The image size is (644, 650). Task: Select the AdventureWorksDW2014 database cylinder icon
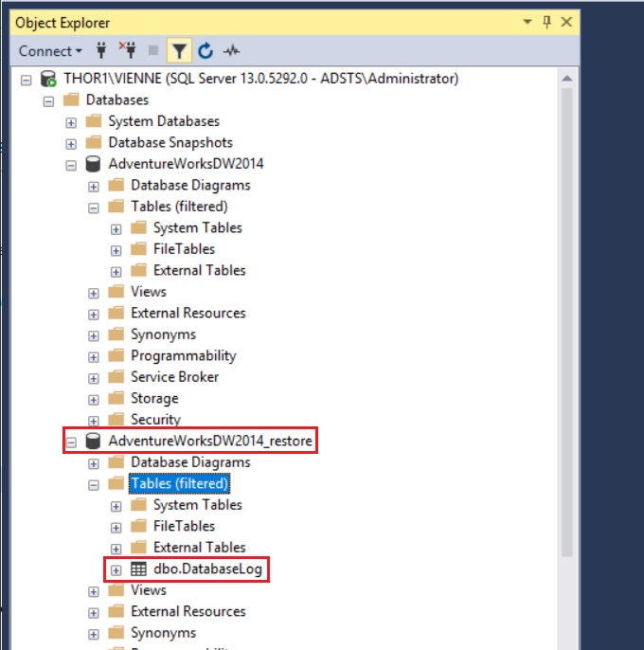pos(93,164)
